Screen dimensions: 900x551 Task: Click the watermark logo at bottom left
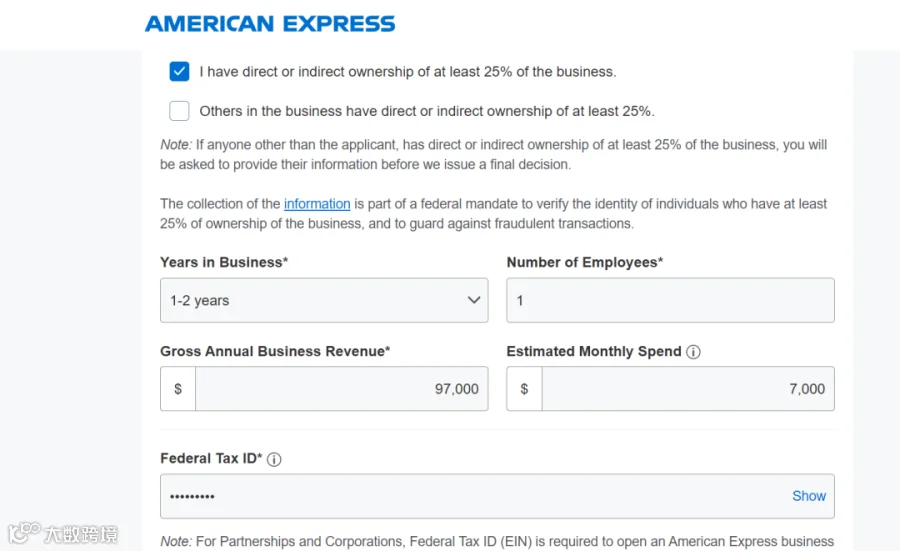[x=62, y=533]
